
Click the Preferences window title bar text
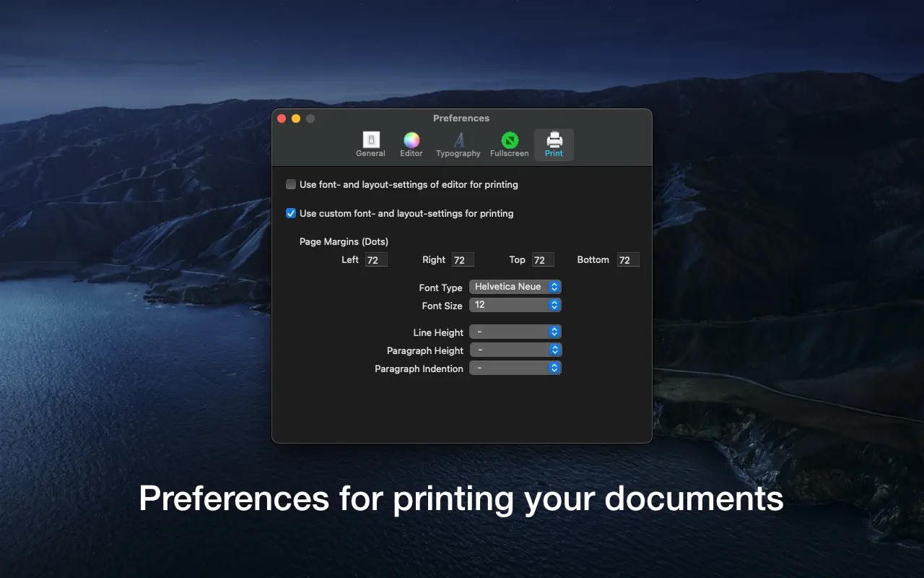(x=461, y=118)
